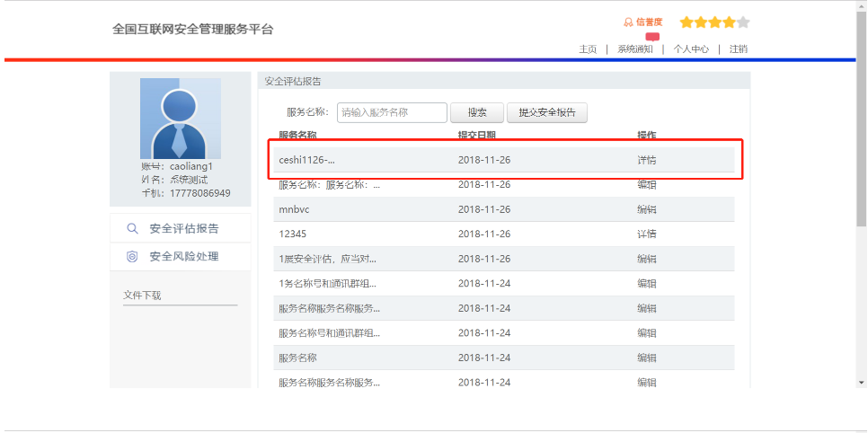The height and width of the screenshot is (433, 868).
Task: Click the date in the 12345 row
Action: pos(484,234)
